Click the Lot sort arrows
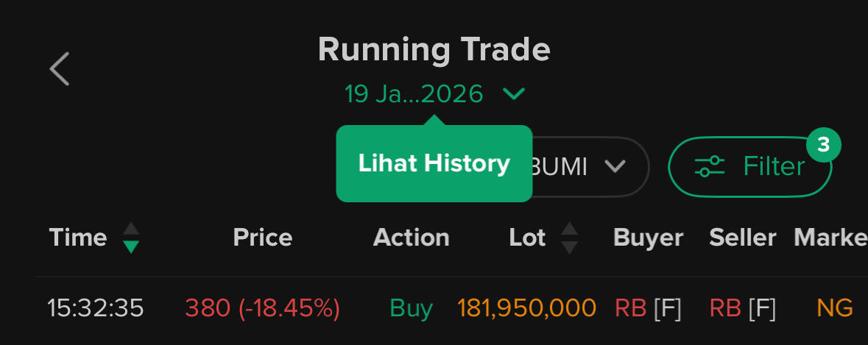 pyautogui.click(x=569, y=238)
